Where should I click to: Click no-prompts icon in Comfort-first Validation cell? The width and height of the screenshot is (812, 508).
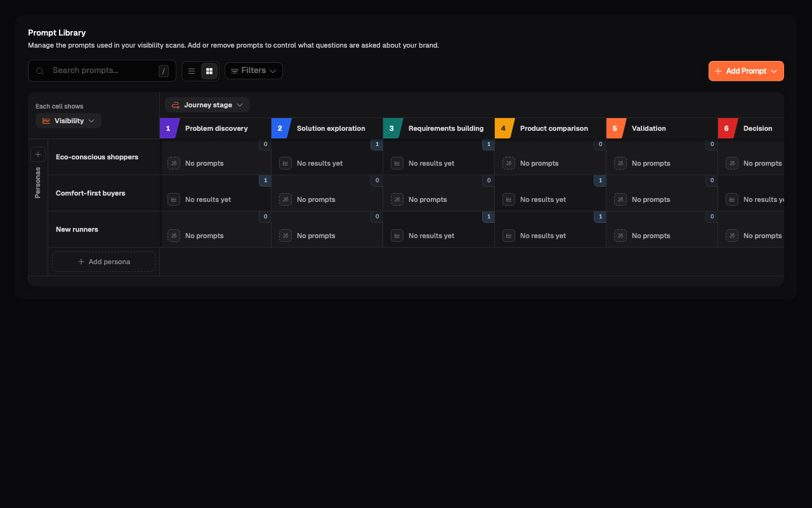click(620, 199)
